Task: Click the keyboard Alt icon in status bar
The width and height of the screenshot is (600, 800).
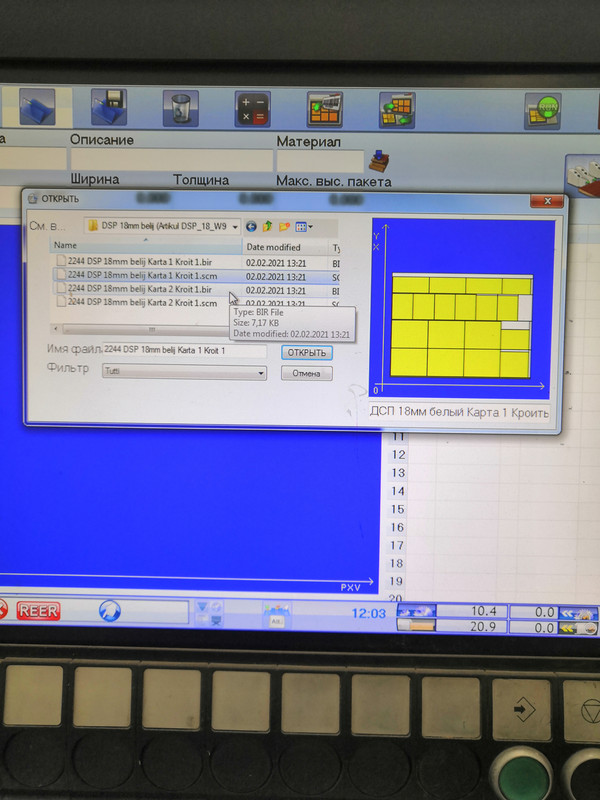Action: (x=276, y=614)
